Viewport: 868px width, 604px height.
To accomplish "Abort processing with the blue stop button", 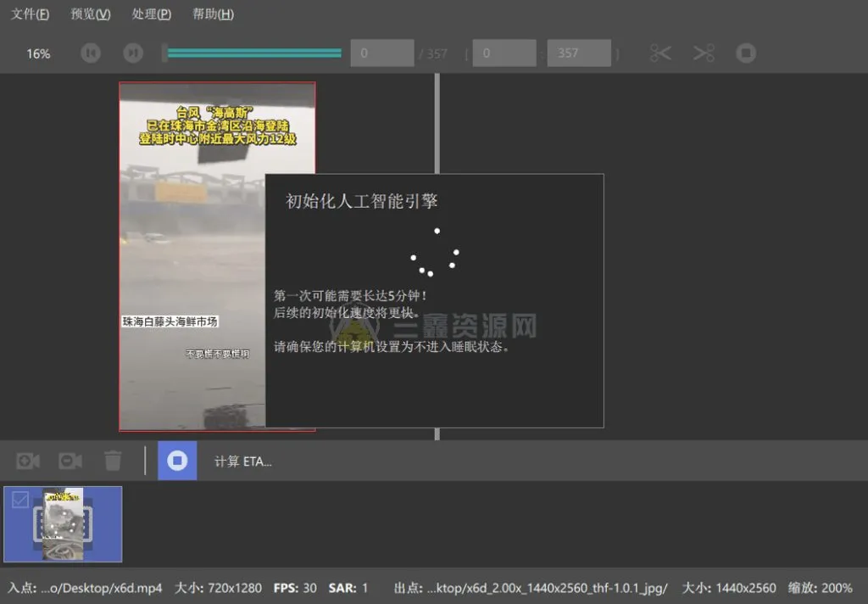I will click(x=177, y=461).
